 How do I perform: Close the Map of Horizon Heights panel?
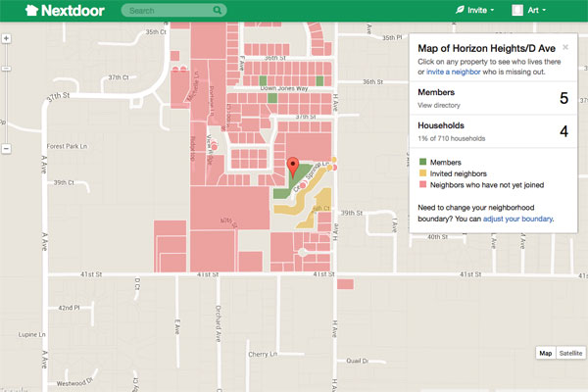565,47
